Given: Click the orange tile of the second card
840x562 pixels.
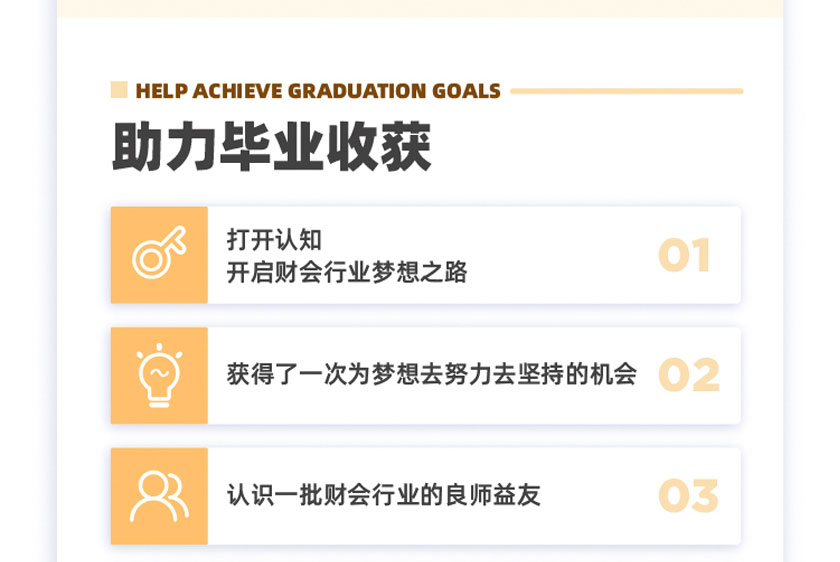Looking at the screenshot, I should [x=159, y=376].
